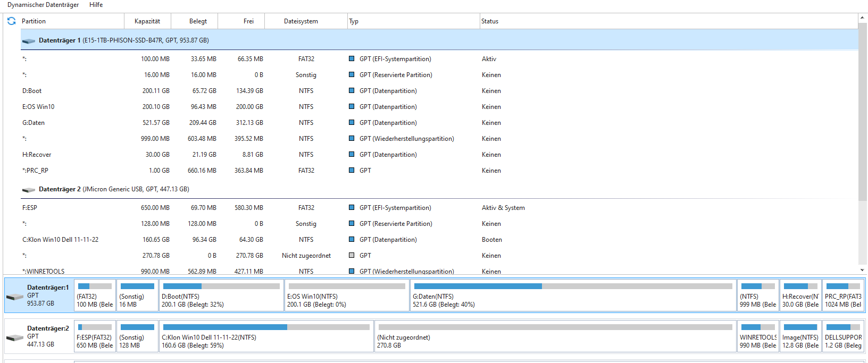Select the Datenträger 2 disk icon in list header
Screen dimensions: 868x363
click(29, 190)
